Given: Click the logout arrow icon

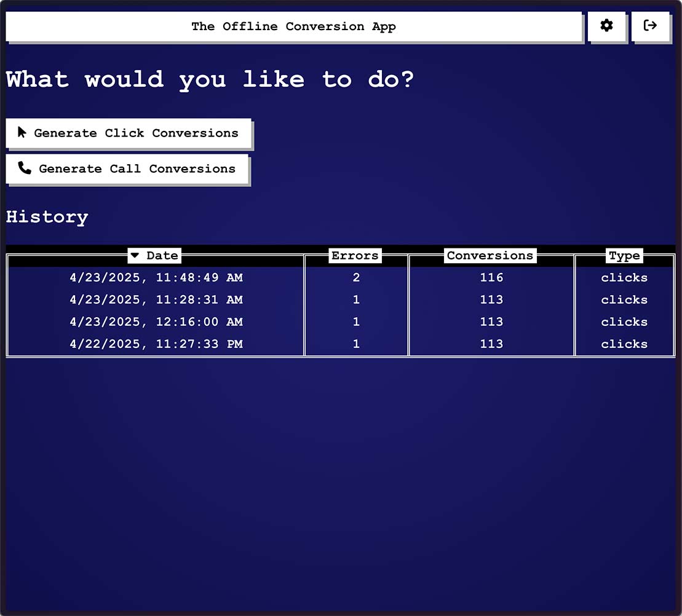Looking at the screenshot, I should pos(650,26).
